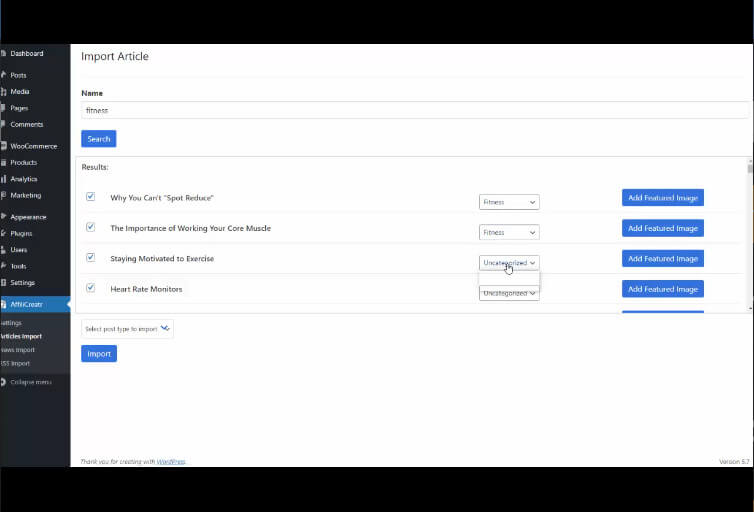The width and height of the screenshot is (754, 512).
Task: Open the Plugins menu
Action: pyautogui.click(x=21, y=233)
